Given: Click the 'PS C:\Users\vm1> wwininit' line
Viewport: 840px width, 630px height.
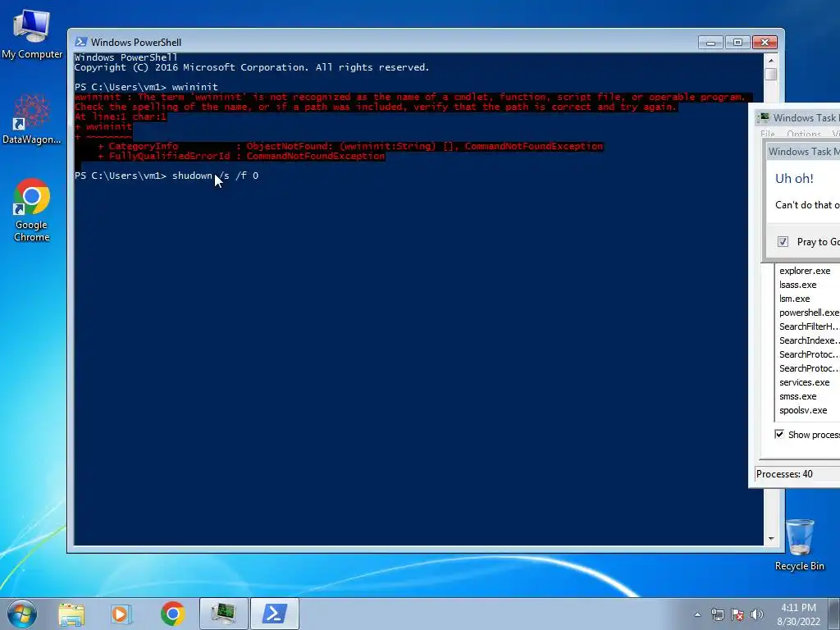Looking at the screenshot, I should [146, 87].
